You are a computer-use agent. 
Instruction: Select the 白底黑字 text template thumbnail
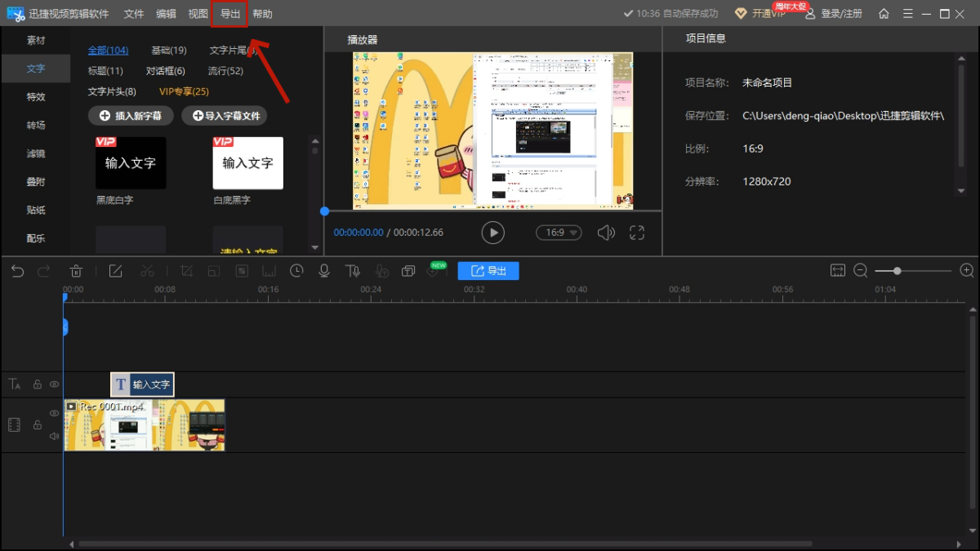[248, 163]
